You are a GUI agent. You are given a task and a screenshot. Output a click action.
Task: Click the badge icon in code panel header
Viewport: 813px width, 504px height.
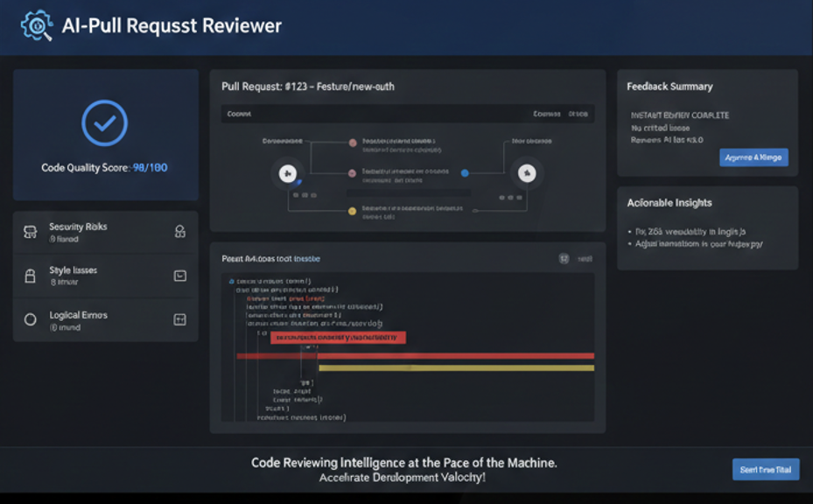pyautogui.click(x=564, y=259)
